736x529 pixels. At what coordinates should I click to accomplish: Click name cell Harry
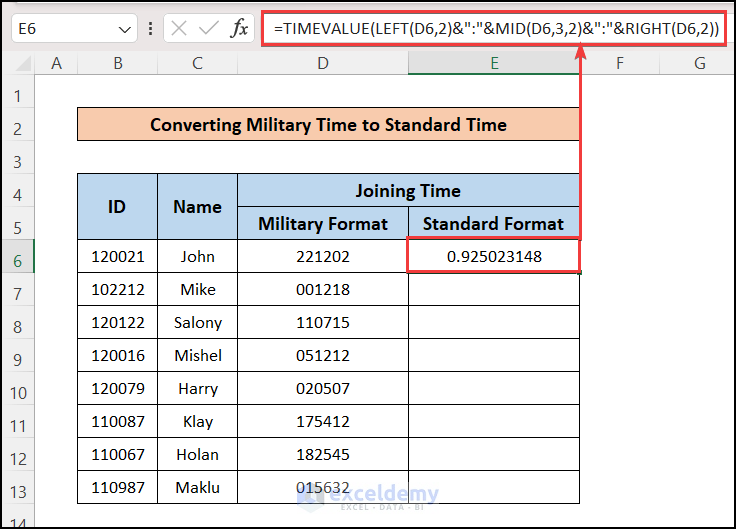point(198,388)
